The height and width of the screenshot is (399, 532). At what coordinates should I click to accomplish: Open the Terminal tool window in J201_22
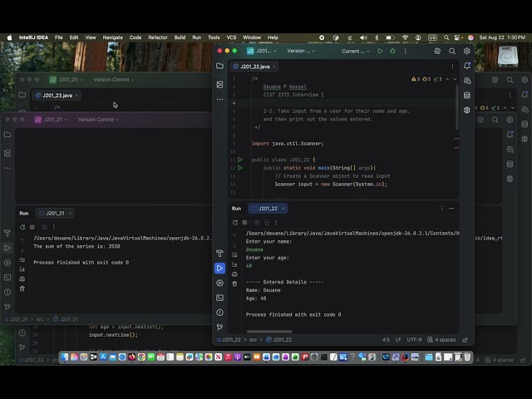pyautogui.click(x=219, y=298)
